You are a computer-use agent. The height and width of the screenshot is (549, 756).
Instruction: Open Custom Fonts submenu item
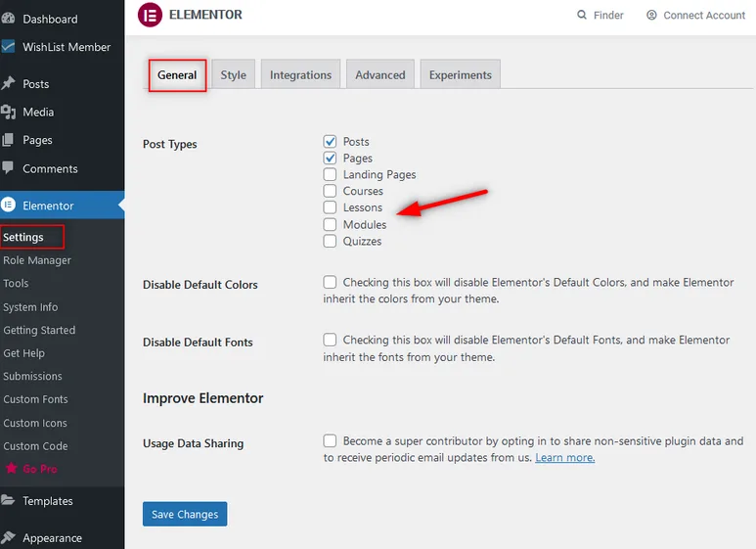click(35, 399)
